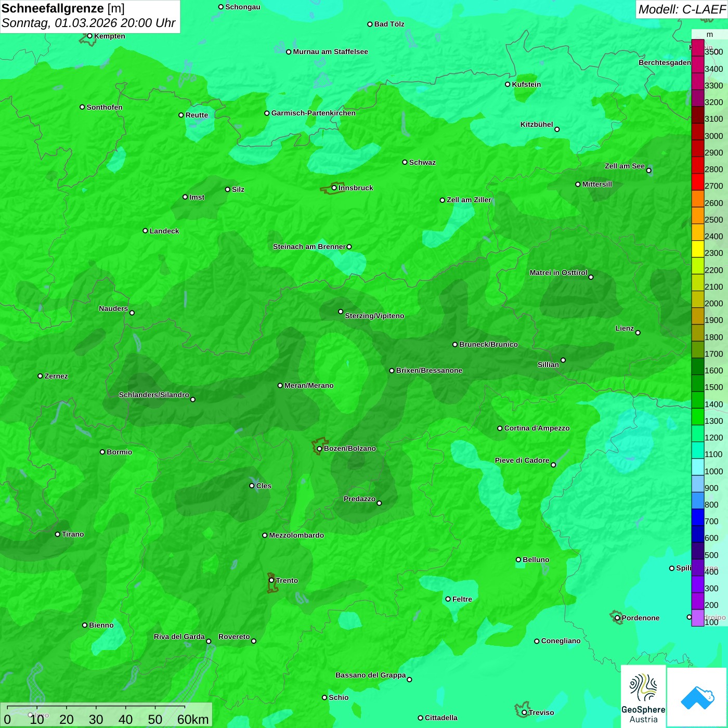This screenshot has width=728, height=728.
Task: Click the Imst label
Action: pos(197,197)
